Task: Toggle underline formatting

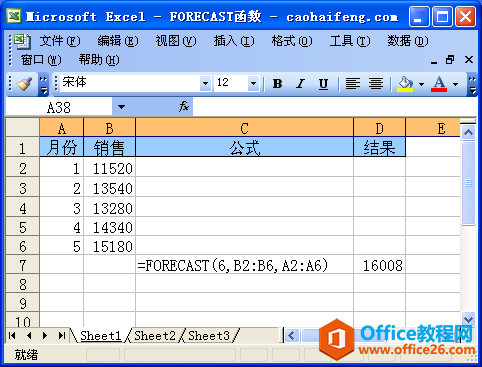Action: (323, 83)
